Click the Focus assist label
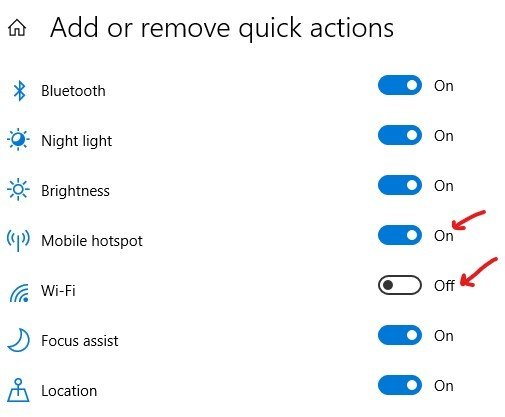505x417 pixels. [x=80, y=341]
